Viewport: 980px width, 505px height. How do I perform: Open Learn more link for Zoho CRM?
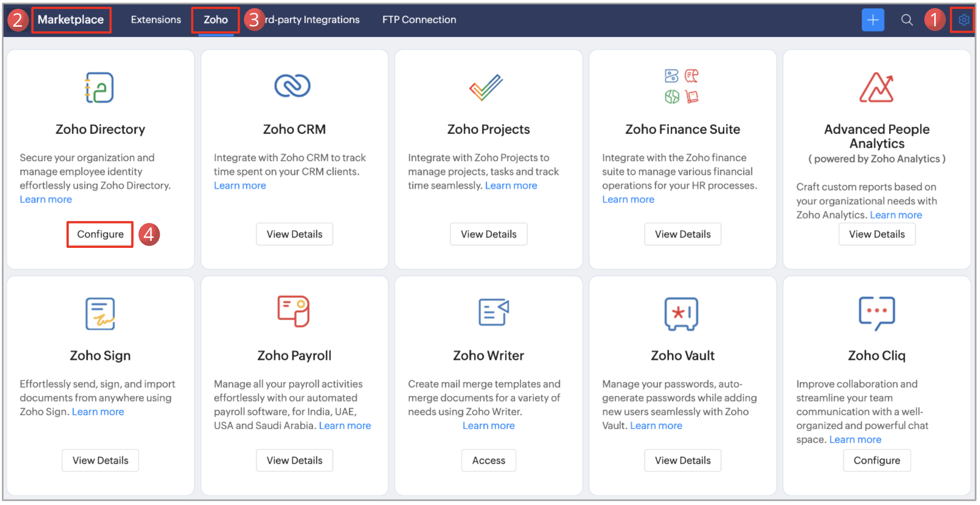tap(240, 186)
